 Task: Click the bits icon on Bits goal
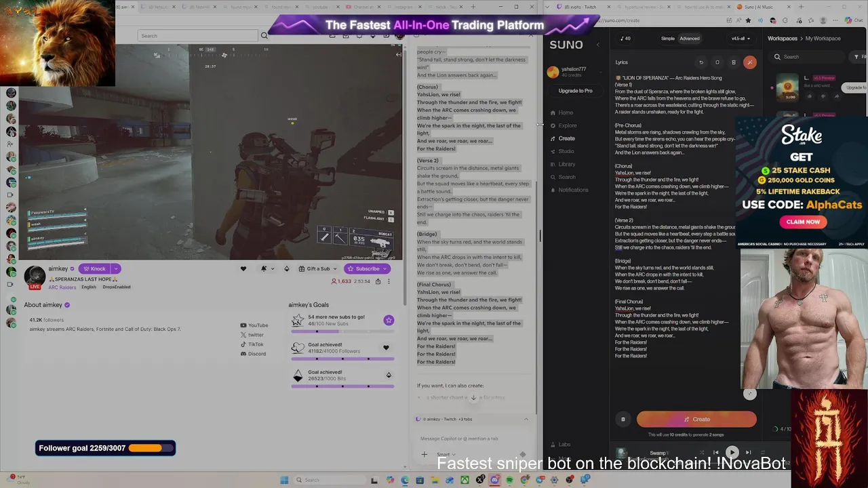click(389, 375)
